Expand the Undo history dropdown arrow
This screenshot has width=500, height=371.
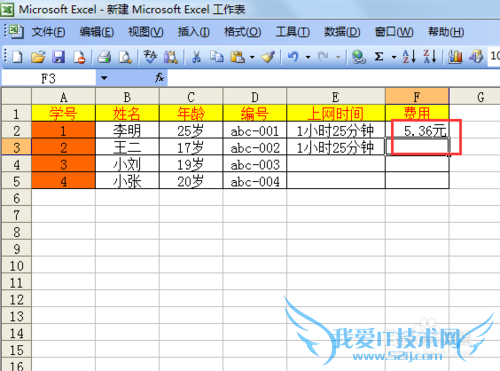308,57
